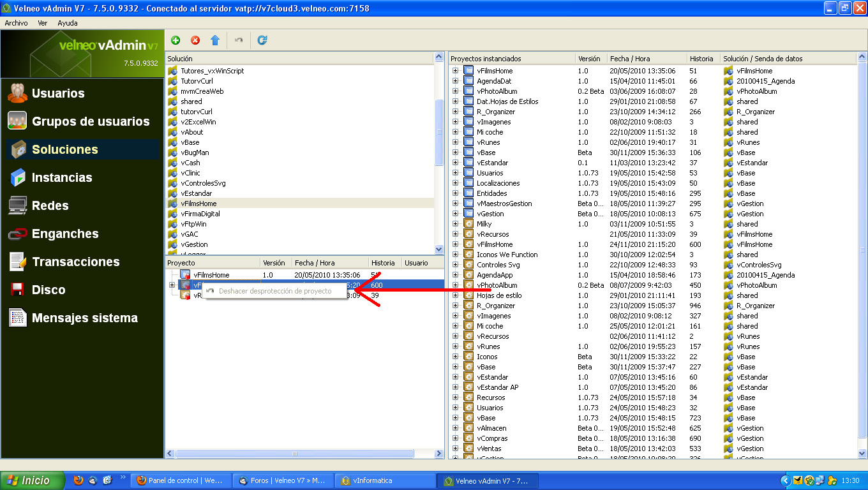Open the Inicio start button
The image size is (868, 490).
click(x=33, y=480)
